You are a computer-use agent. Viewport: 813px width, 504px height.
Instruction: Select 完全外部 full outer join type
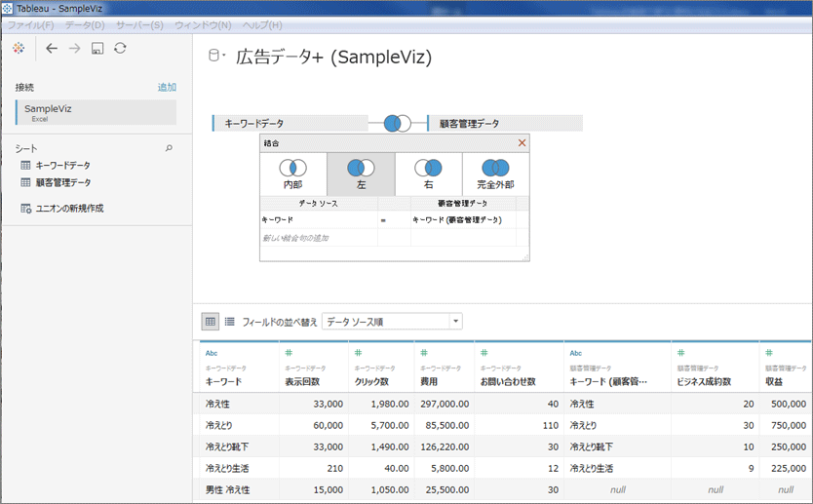coord(495,174)
